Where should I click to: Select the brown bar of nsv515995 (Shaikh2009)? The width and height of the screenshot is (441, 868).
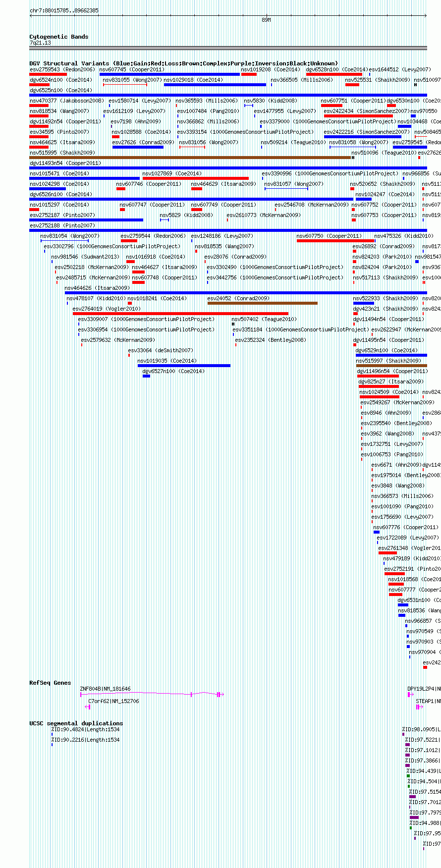coord(190,158)
